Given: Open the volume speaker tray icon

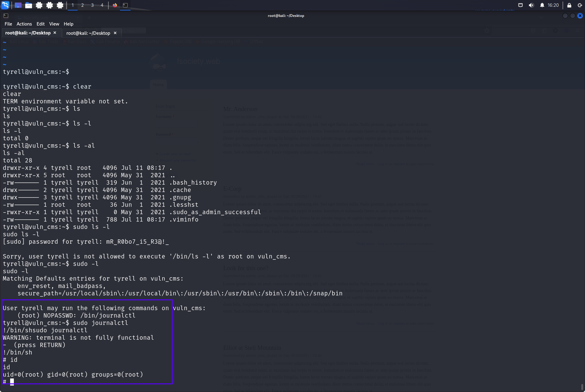Looking at the screenshot, I should tap(531, 5).
